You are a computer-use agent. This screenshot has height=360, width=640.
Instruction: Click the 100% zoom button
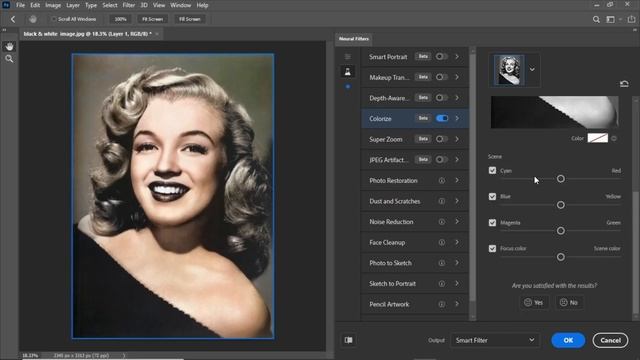pos(120,19)
